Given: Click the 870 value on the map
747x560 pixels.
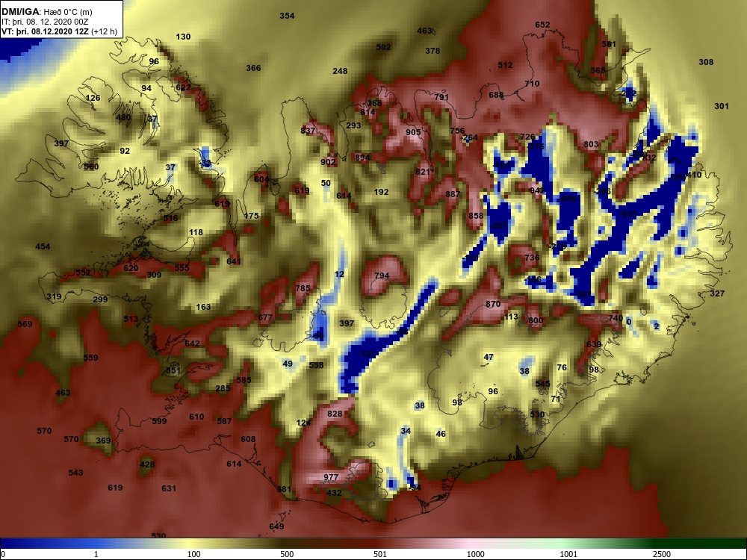Looking at the screenshot, I should click(493, 304).
